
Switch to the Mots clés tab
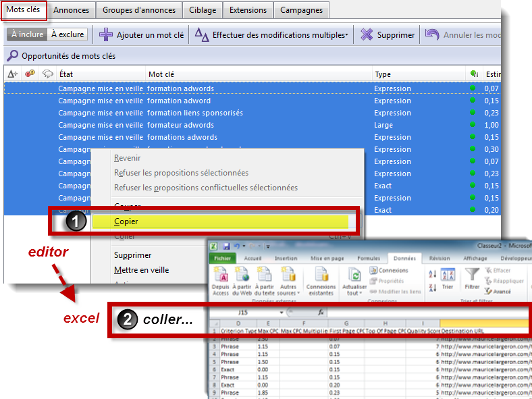pyautogui.click(x=23, y=9)
